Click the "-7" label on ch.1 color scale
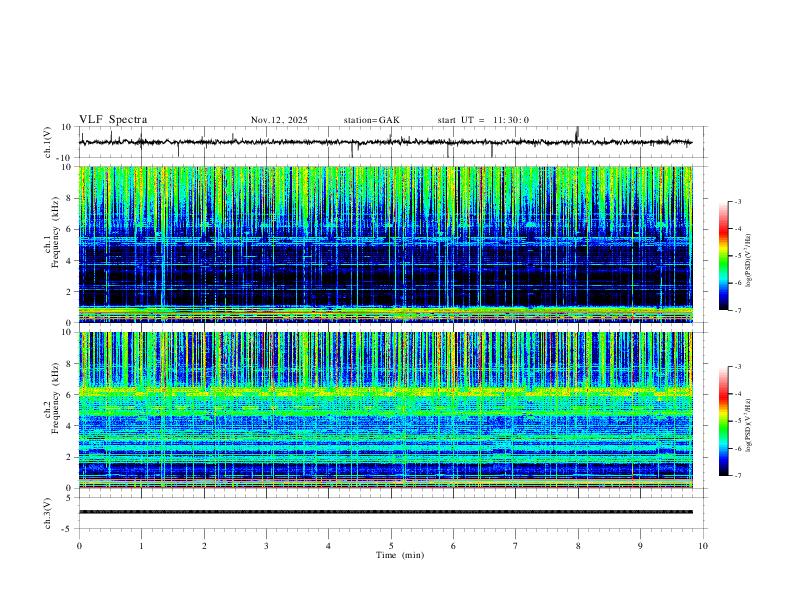The width and height of the screenshot is (792, 612). (x=737, y=310)
